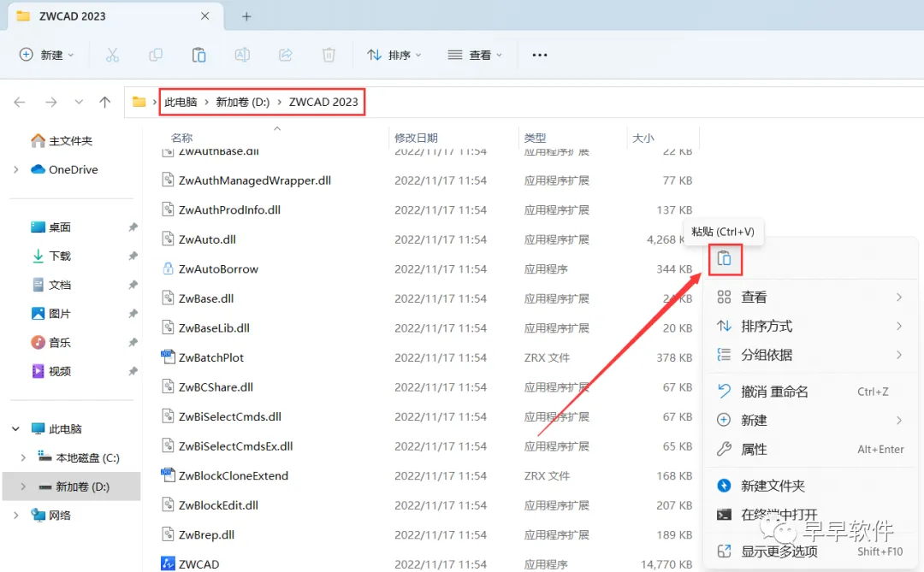Viewport: 924px width, 572px height.
Task: Go forward with the right arrow
Action: coord(51,102)
